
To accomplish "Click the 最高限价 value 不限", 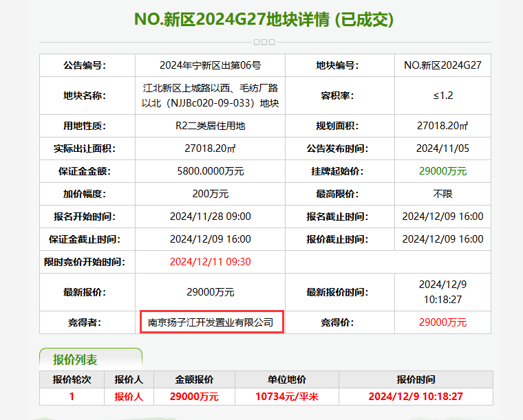I will pos(442,194).
